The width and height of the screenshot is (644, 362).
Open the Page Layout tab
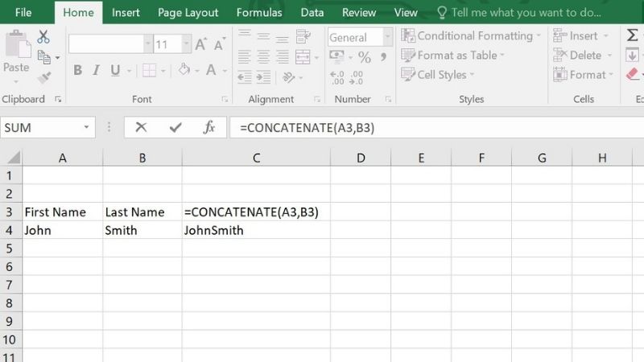188,13
